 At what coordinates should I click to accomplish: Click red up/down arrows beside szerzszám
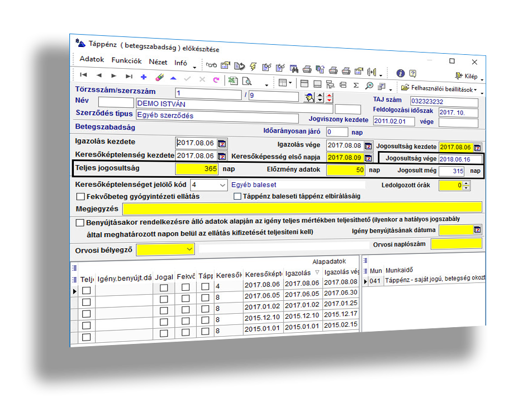(329, 98)
